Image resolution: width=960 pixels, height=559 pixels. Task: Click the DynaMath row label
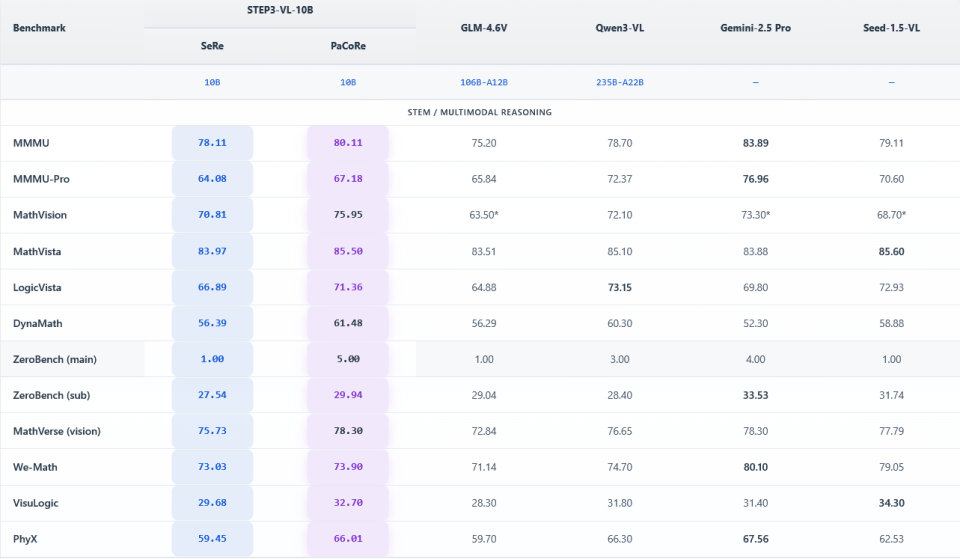coord(37,323)
